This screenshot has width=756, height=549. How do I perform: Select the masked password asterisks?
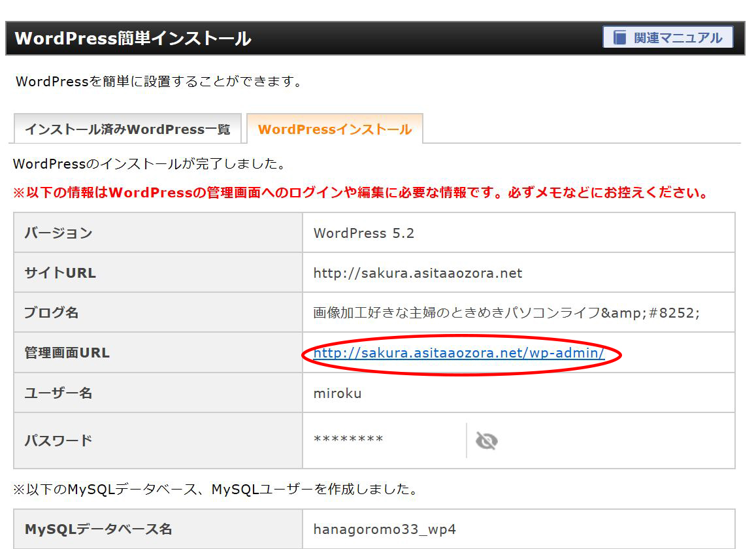[348, 439]
